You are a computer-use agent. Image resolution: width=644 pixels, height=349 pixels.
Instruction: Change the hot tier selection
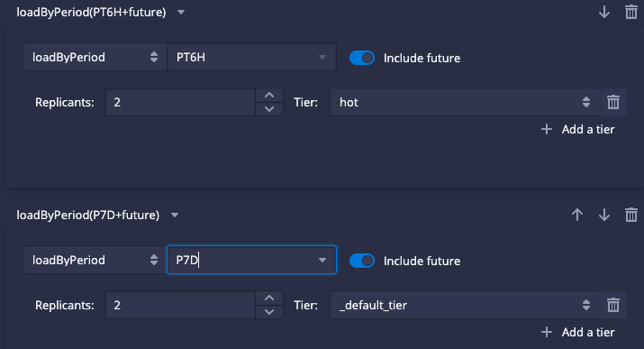[x=465, y=102]
